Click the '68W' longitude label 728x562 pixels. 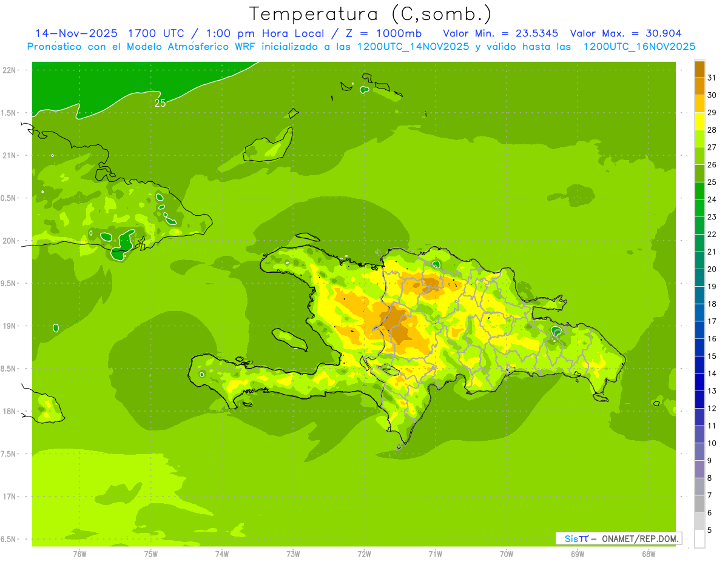tap(648, 554)
